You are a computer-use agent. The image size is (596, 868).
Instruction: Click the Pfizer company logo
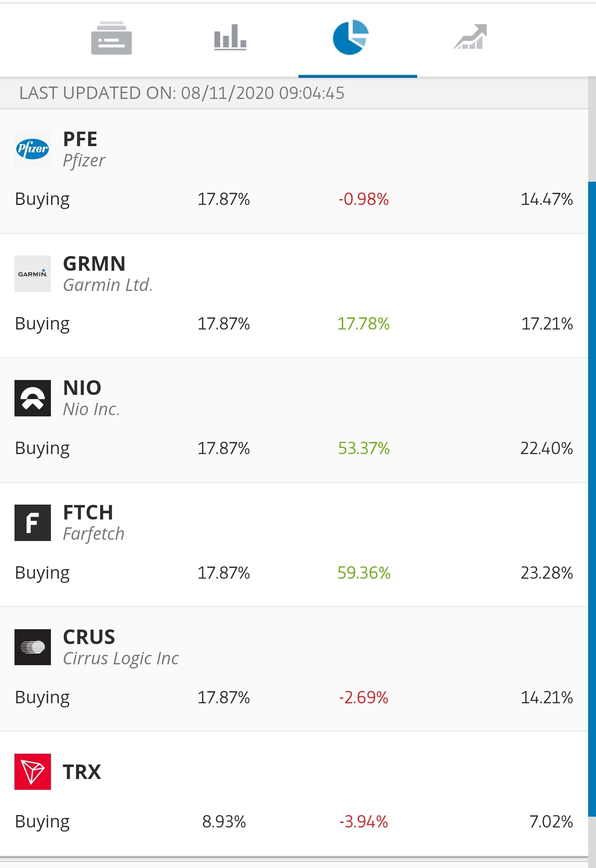pyautogui.click(x=33, y=149)
